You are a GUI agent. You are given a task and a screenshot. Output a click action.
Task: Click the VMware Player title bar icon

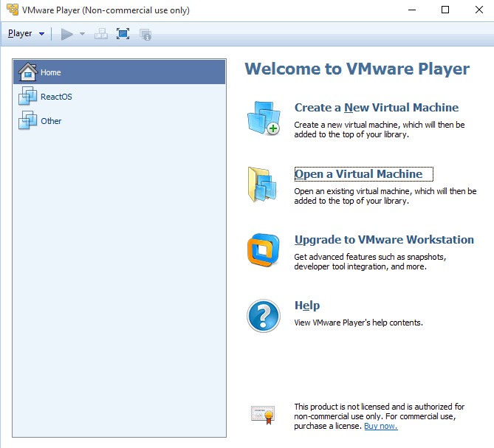13,10
